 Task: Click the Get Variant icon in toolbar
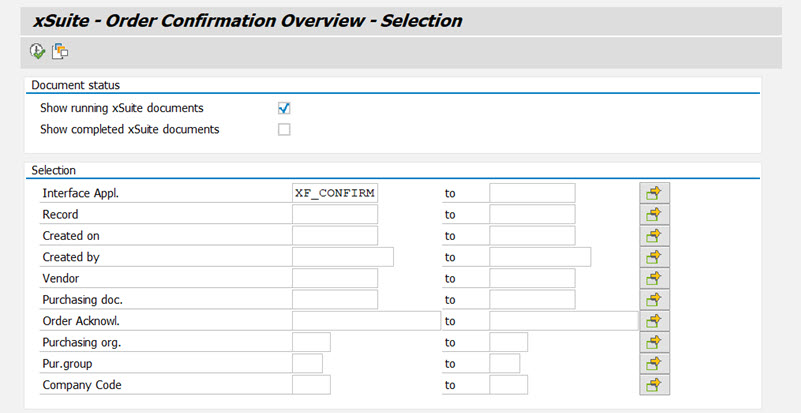coord(60,51)
